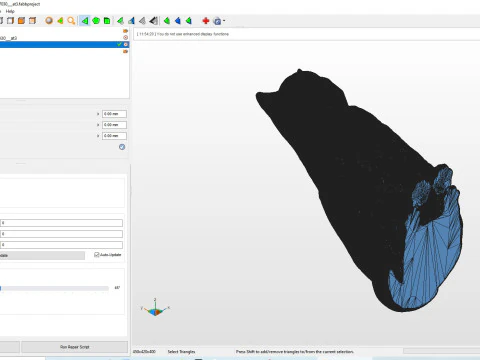This screenshot has height=360, width=480.
Task: Click the red plus repair icon
Action: click(x=206, y=21)
